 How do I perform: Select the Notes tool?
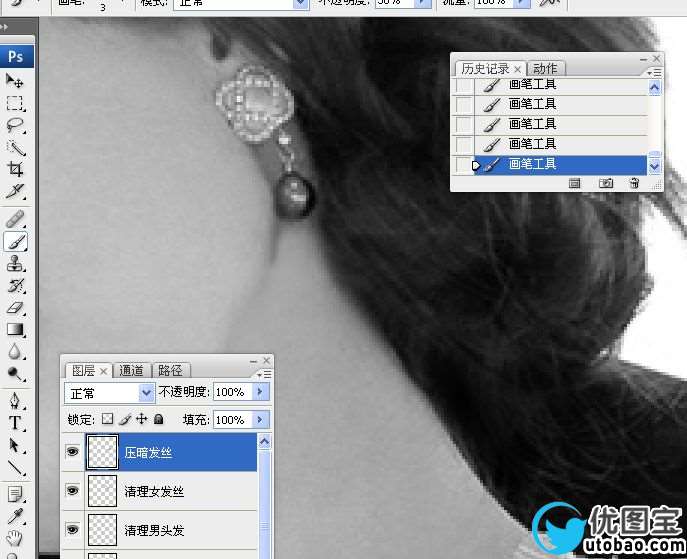pos(15,495)
